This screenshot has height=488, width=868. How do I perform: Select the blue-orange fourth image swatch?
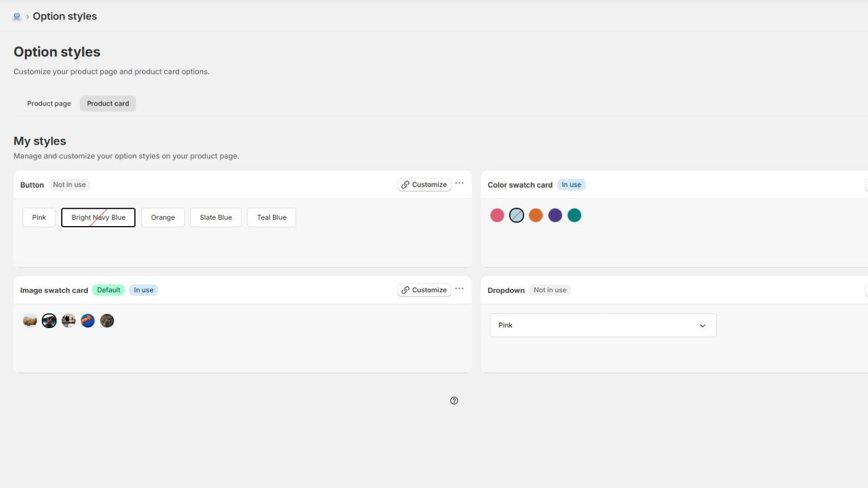[x=88, y=321]
